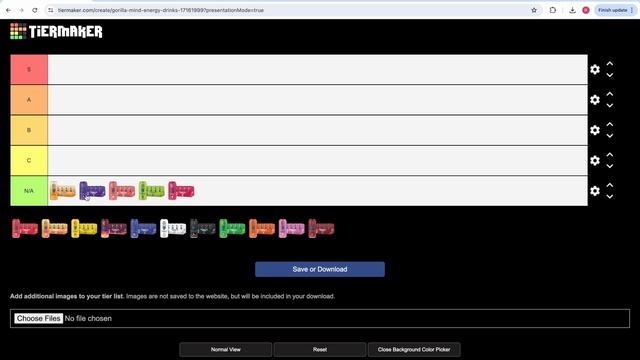Open settings gear for S tier row

click(x=595, y=69)
